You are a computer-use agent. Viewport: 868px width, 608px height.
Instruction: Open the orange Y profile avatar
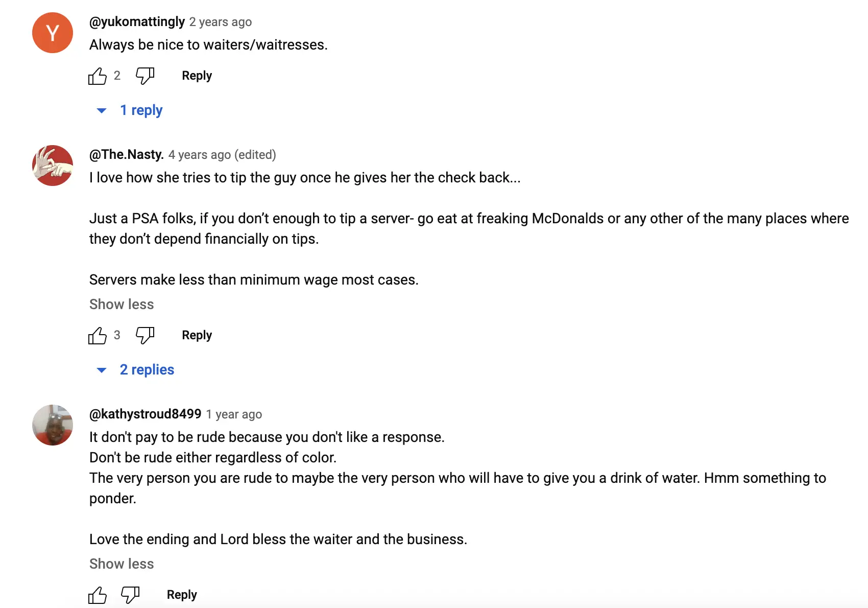[53, 33]
